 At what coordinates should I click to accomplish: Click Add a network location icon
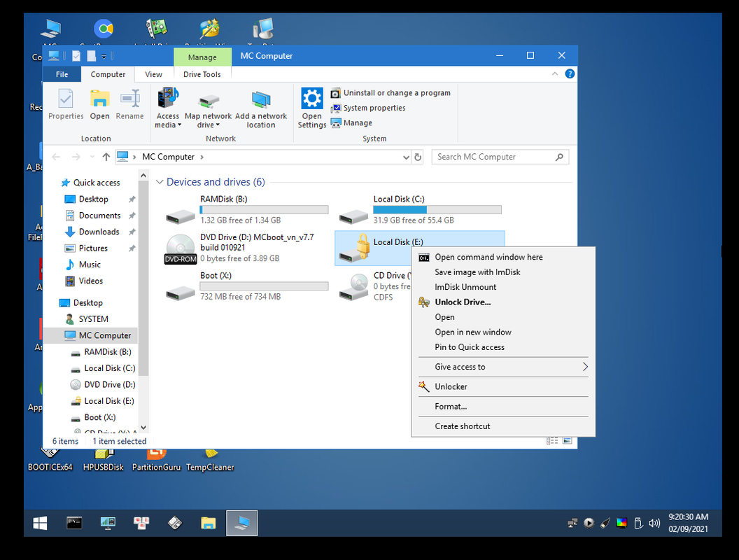(260, 99)
